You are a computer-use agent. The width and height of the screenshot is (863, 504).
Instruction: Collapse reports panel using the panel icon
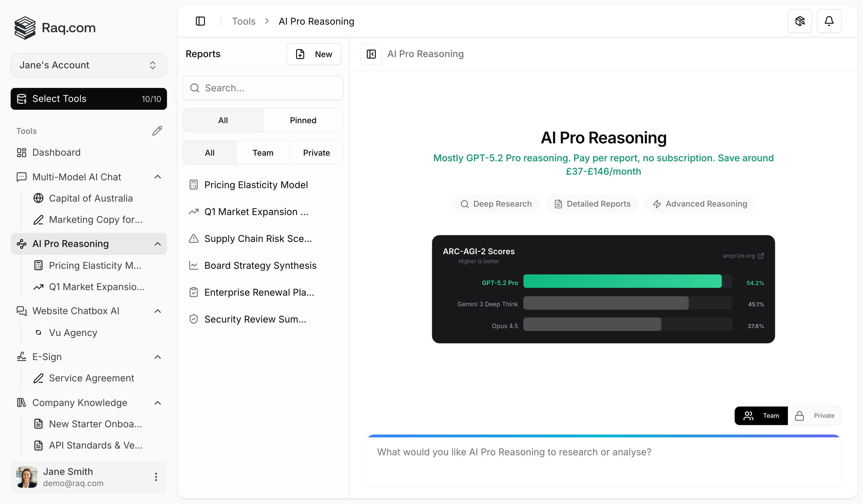(x=371, y=54)
